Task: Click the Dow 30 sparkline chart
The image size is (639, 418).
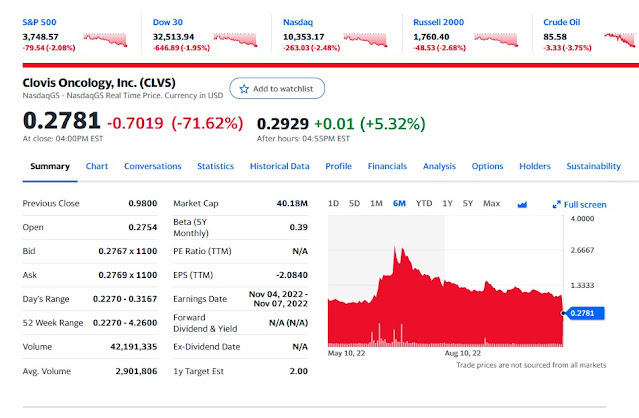Action: 235,40
